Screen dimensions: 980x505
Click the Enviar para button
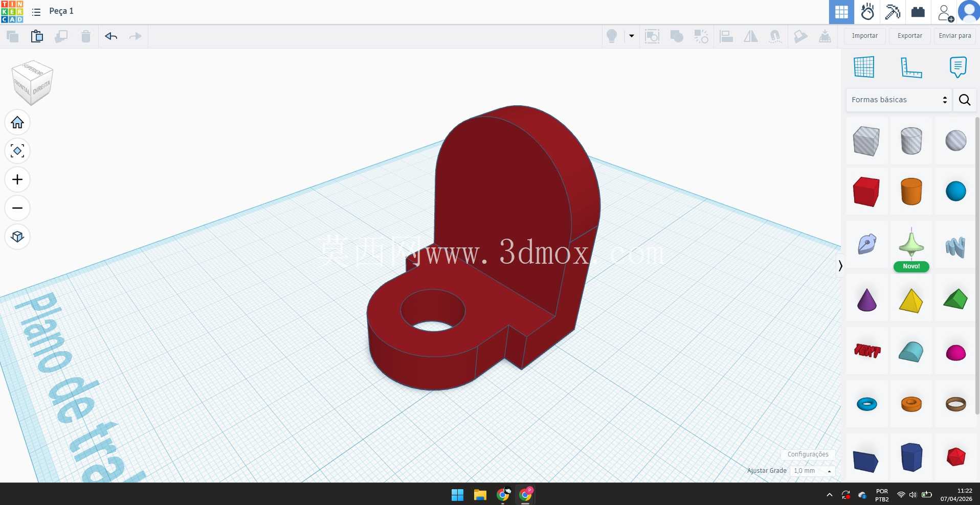(x=955, y=36)
